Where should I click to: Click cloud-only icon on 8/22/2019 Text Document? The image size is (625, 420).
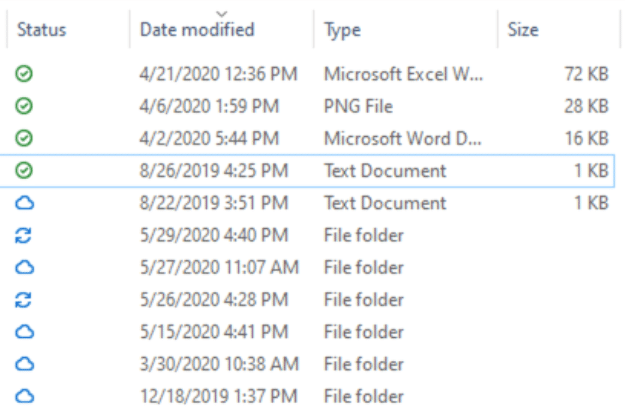pyautogui.click(x=25, y=203)
